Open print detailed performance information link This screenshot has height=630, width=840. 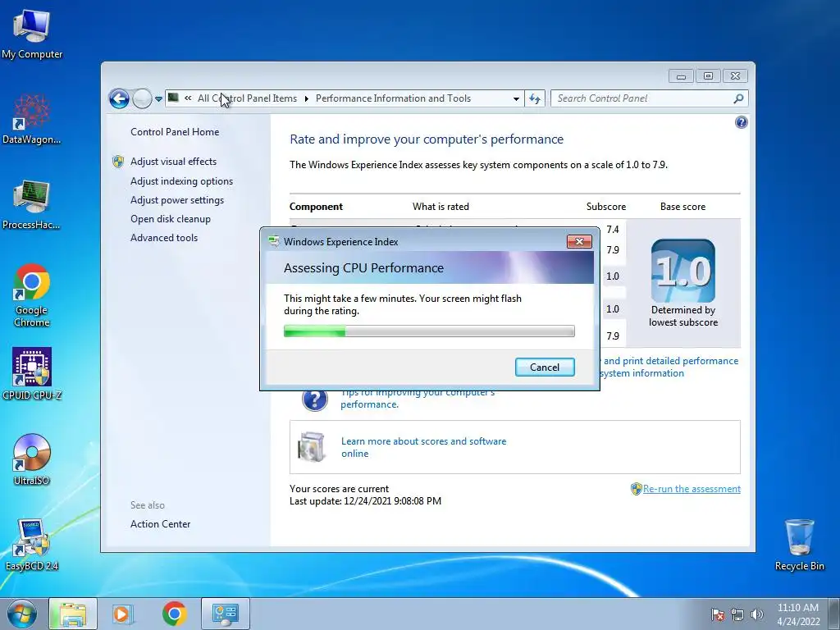(x=668, y=367)
